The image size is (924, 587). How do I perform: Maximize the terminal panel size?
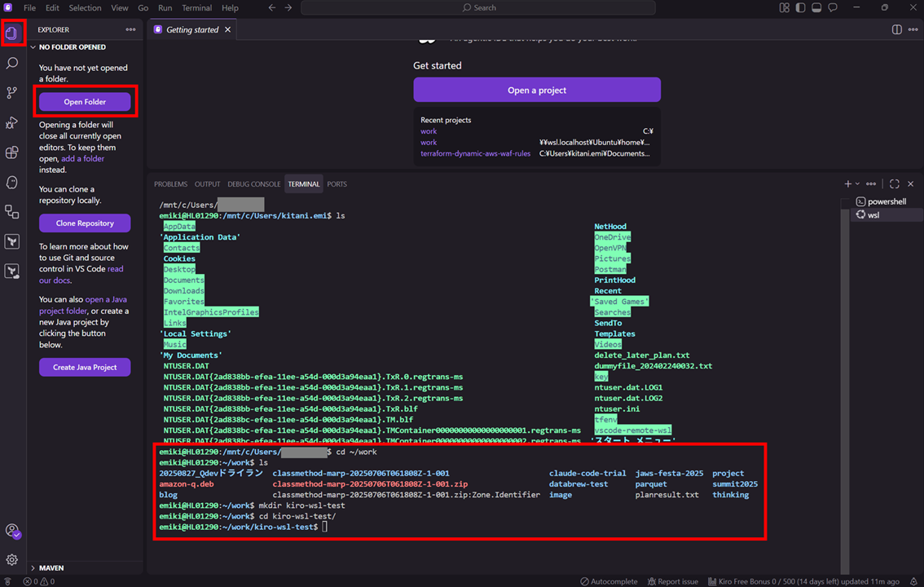coord(894,184)
